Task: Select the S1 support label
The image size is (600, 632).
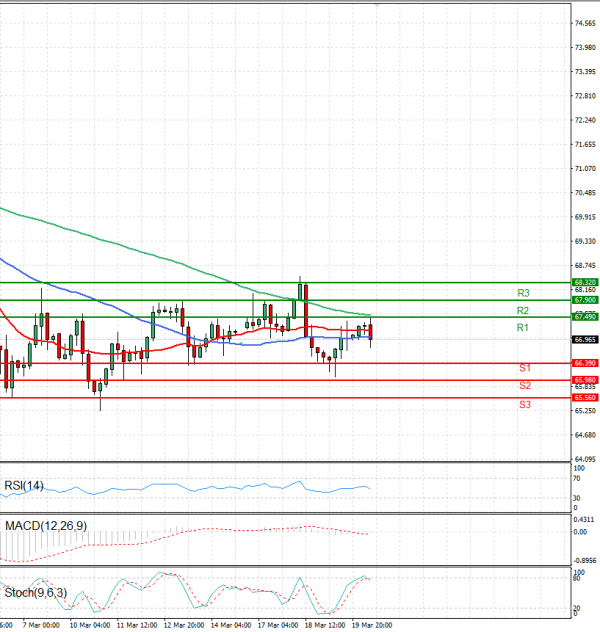Action: point(525,369)
